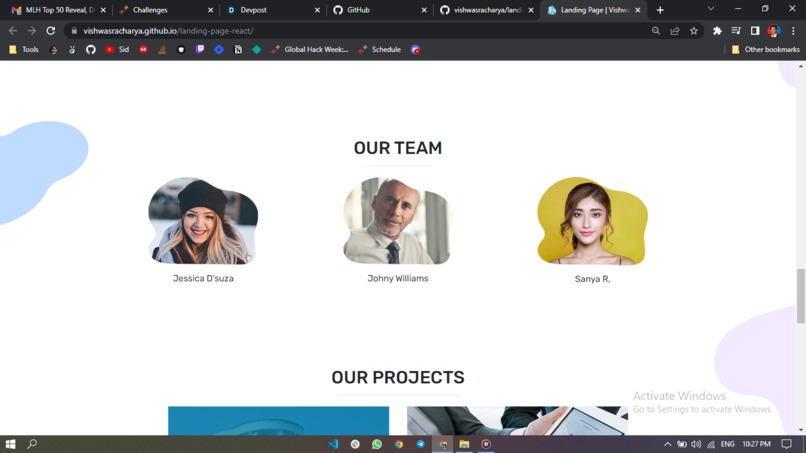Open the business tablet project image
This screenshot has height=453, width=806.
tap(517, 421)
